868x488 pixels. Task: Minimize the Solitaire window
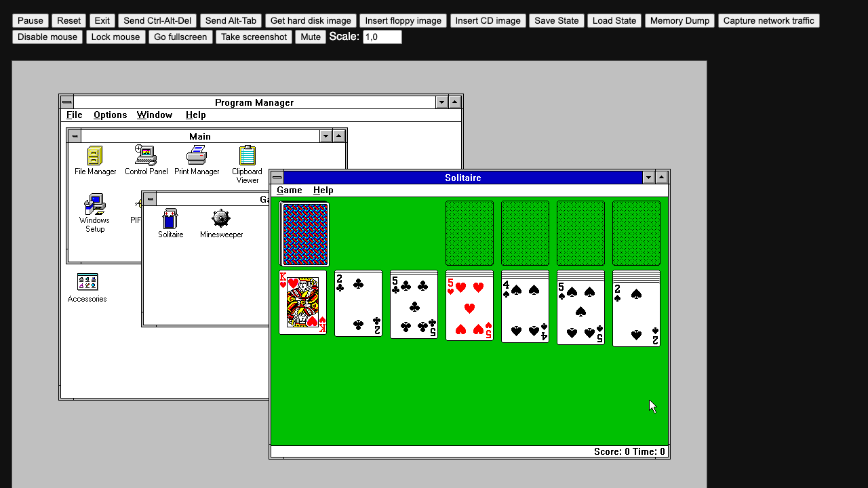click(x=649, y=178)
